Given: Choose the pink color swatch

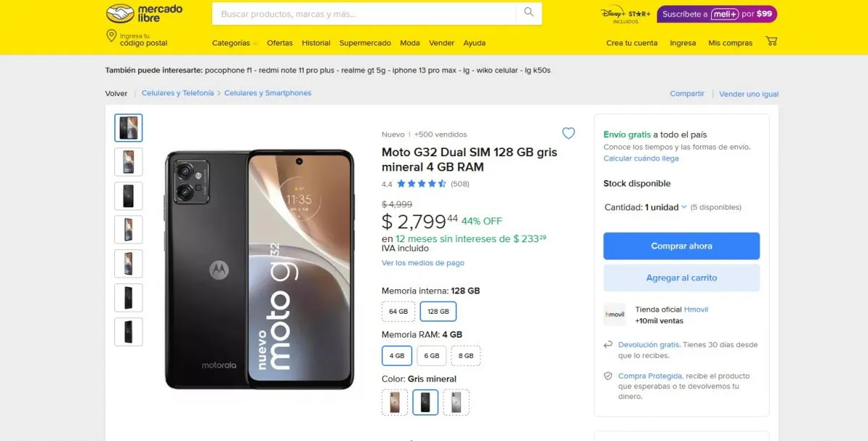Looking at the screenshot, I should (x=395, y=402).
